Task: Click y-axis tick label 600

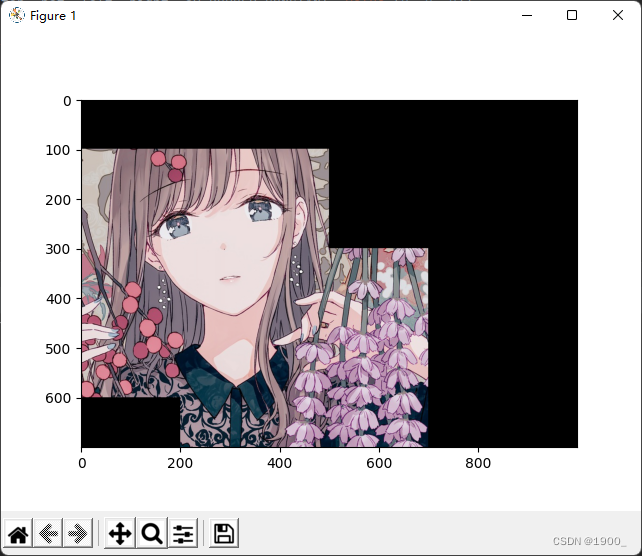Action: (58, 398)
